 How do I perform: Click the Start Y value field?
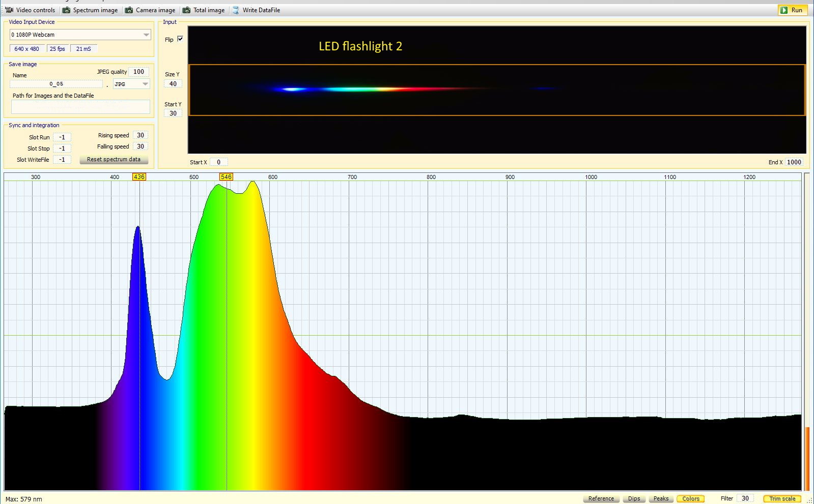click(173, 113)
